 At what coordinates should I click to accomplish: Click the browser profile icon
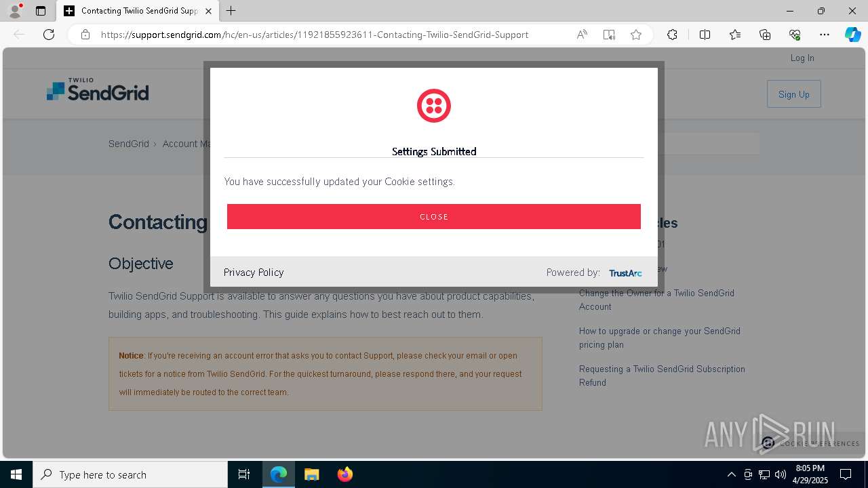[x=15, y=11]
